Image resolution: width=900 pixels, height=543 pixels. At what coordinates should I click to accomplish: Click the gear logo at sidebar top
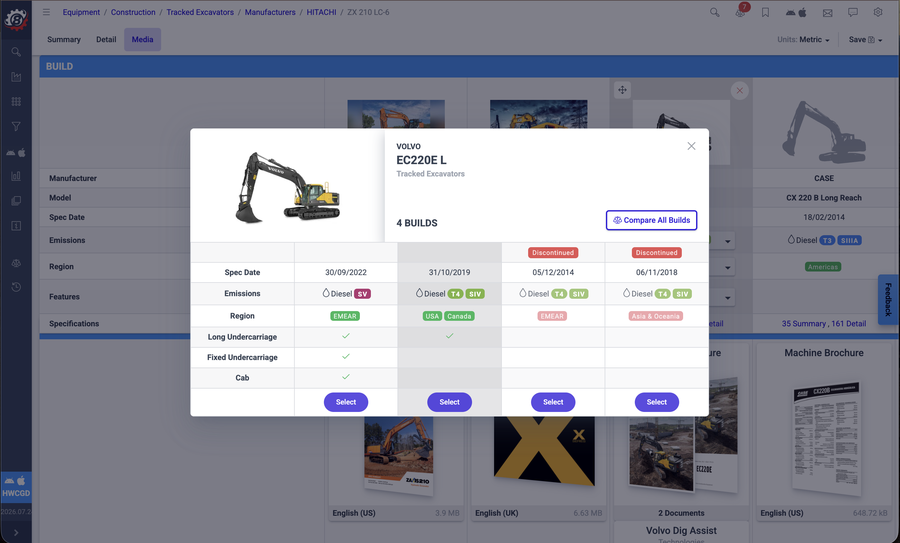click(16, 18)
